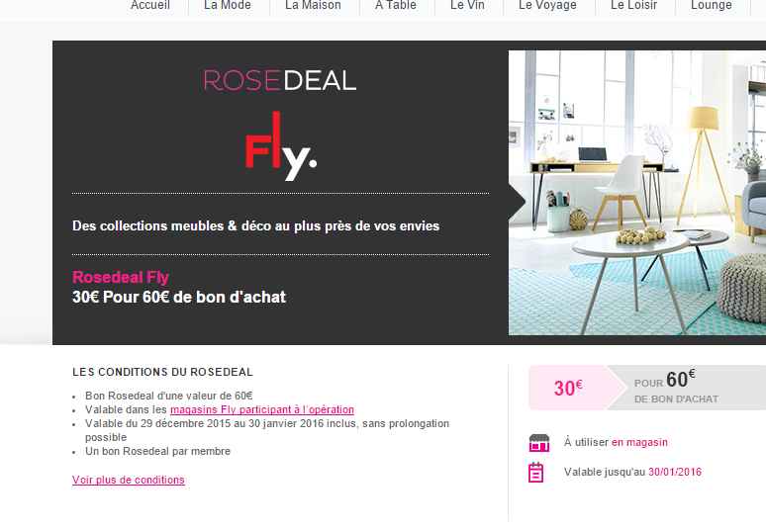Go to La Mode section
This screenshot has width=766, height=532.
click(x=228, y=5)
